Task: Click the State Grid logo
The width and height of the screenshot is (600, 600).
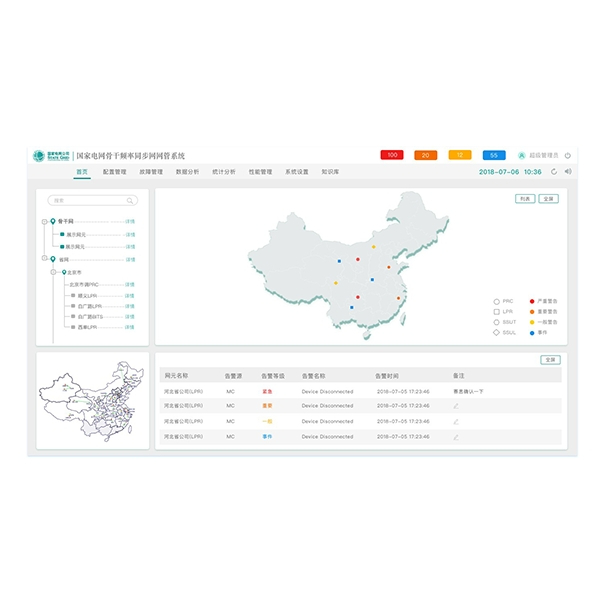Action: coord(50,156)
